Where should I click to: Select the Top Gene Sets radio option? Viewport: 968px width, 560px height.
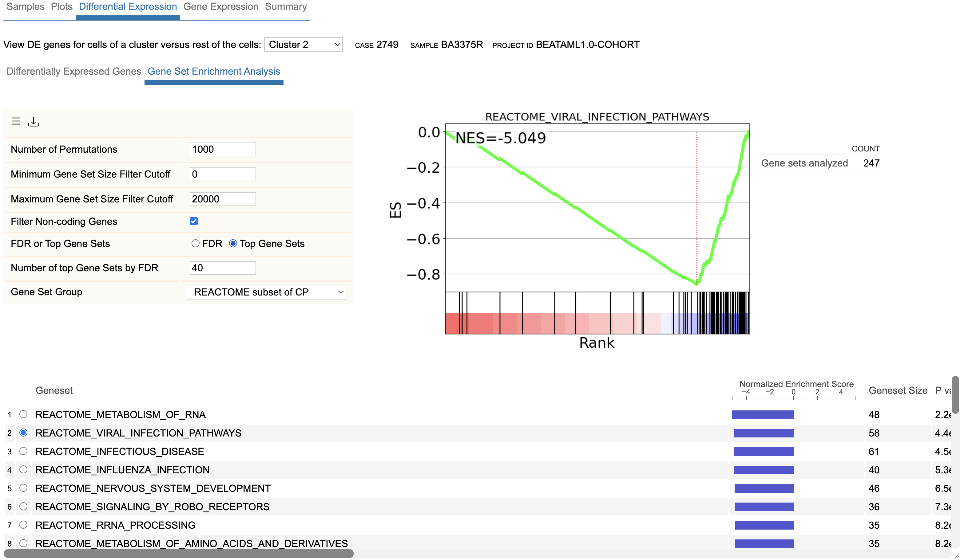point(233,243)
